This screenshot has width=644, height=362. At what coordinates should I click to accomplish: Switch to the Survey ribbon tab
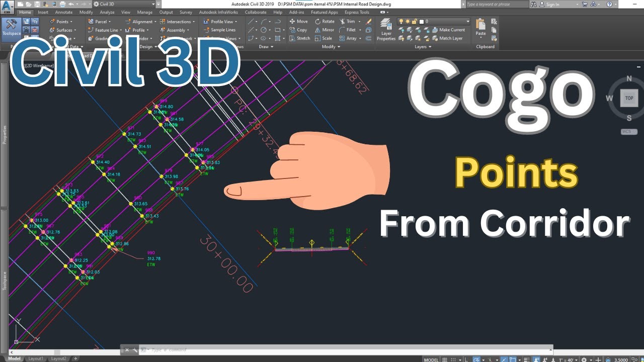click(x=186, y=12)
